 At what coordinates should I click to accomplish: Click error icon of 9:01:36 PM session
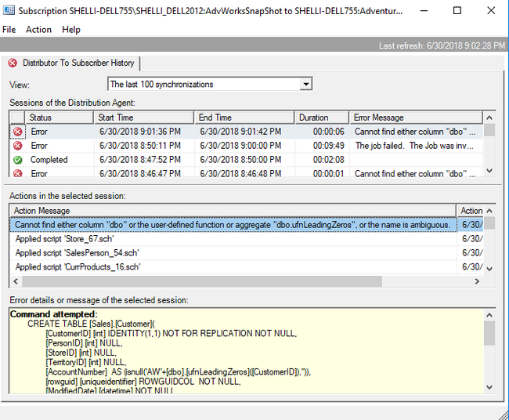pos(17,132)
